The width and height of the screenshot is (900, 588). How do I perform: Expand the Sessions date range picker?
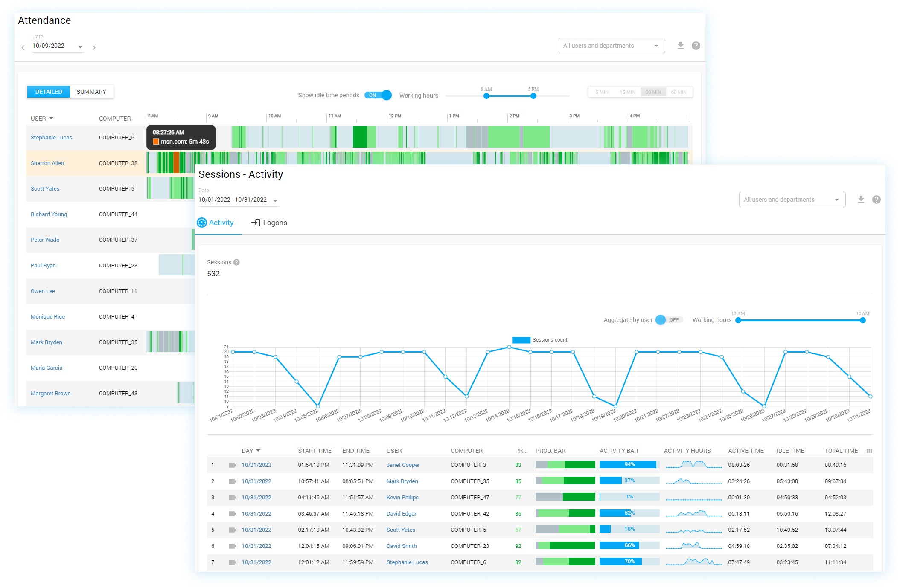275,200
